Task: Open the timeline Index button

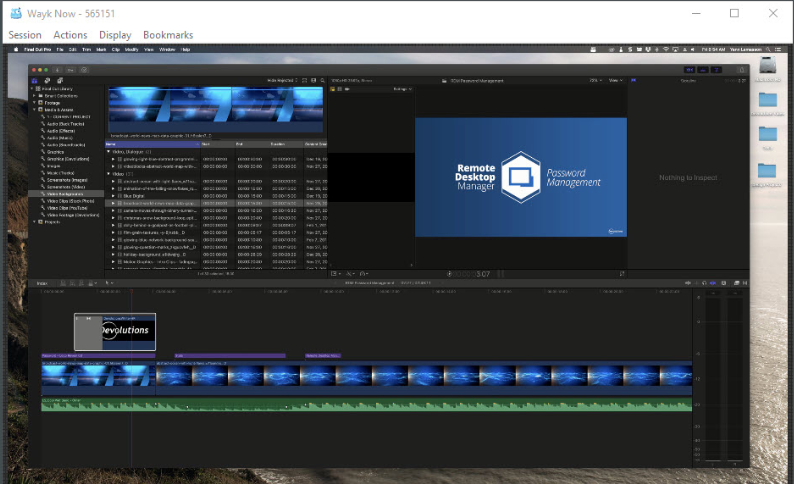Action: [42, 284]
